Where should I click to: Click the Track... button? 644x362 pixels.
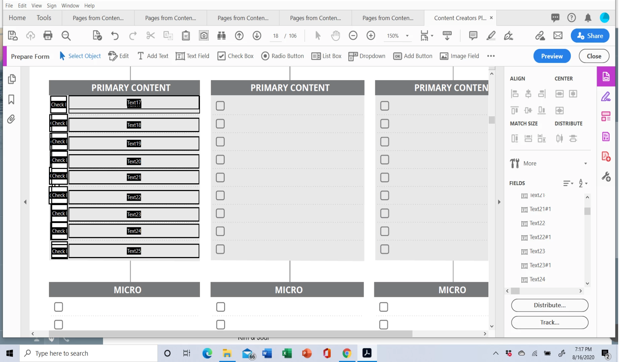[549, 322]
